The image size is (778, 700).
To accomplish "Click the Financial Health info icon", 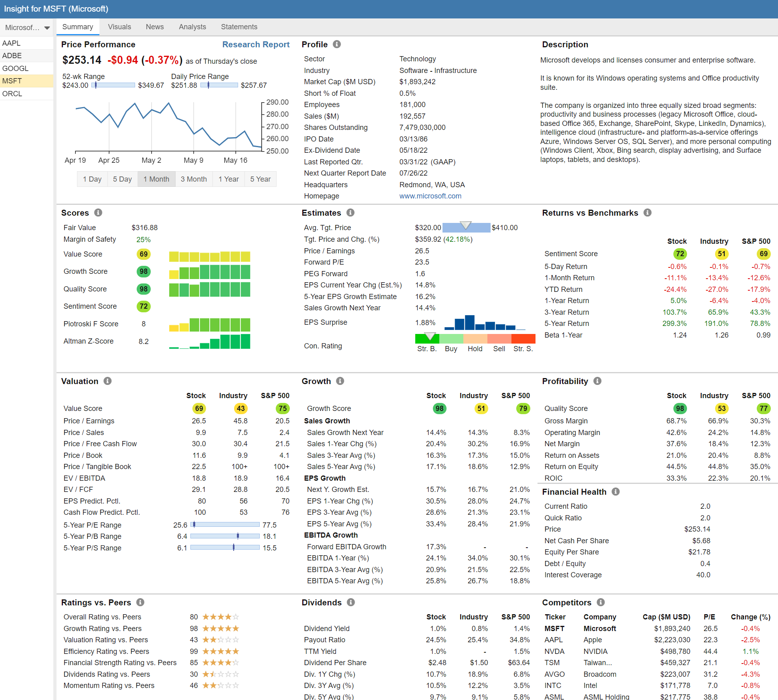I will (x=616, y=492).
